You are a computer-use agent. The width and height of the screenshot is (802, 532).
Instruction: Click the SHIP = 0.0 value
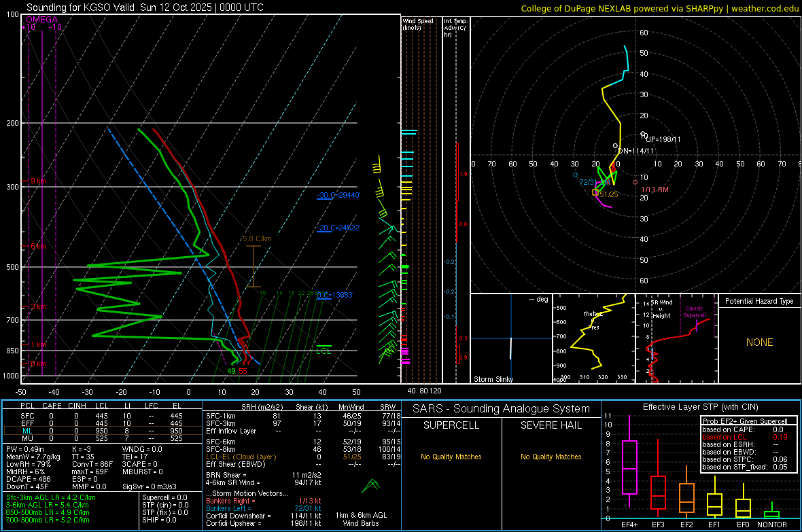[159, 520]
